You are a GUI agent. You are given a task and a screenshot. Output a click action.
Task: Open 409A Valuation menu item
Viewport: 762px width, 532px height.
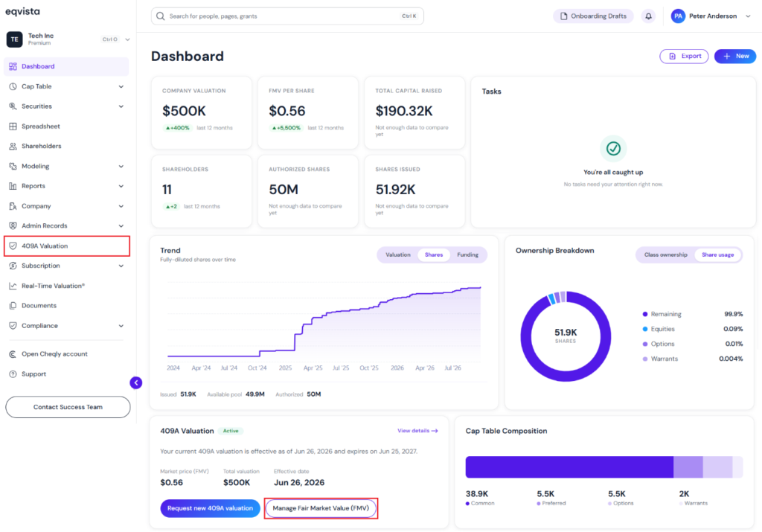tap(66, 246)
